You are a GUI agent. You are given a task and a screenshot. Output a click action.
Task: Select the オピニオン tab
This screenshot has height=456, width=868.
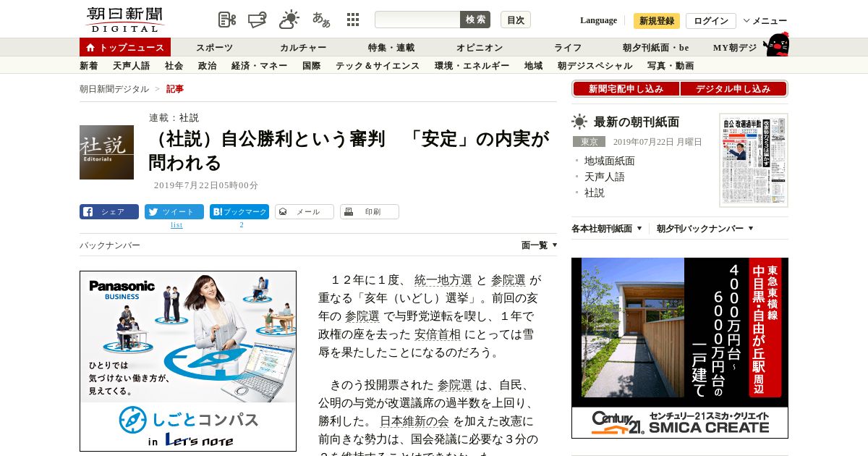480,48
